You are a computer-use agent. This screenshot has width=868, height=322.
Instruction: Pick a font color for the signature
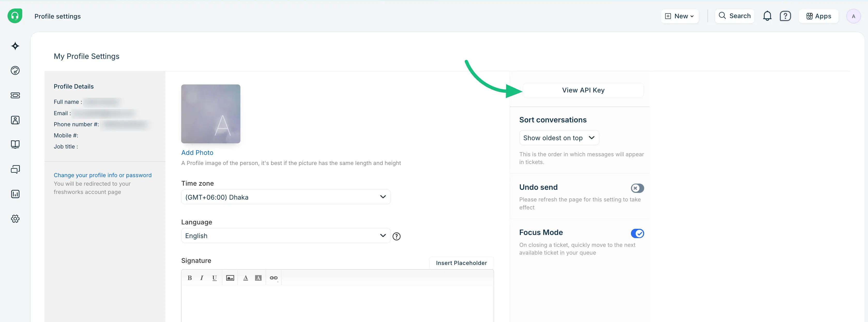tap(245, 278)
